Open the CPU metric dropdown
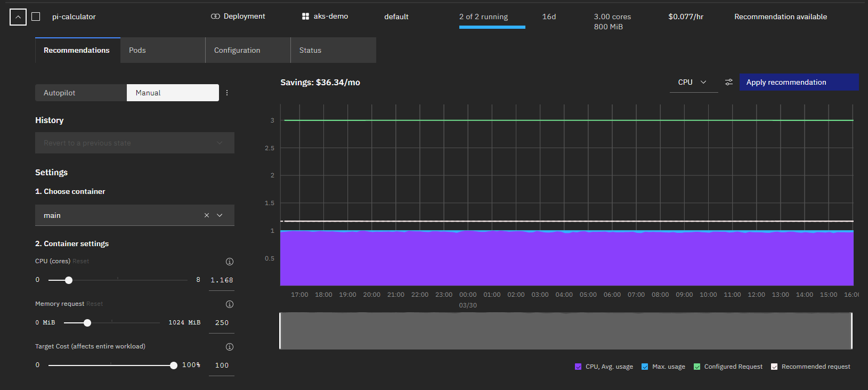This screenshot has width=868, height=390. (x=693, y=82)
